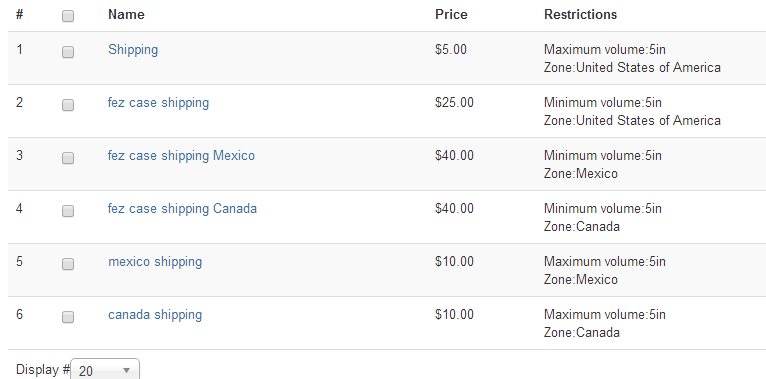Open the Shipping method link

tap(133, 50)
